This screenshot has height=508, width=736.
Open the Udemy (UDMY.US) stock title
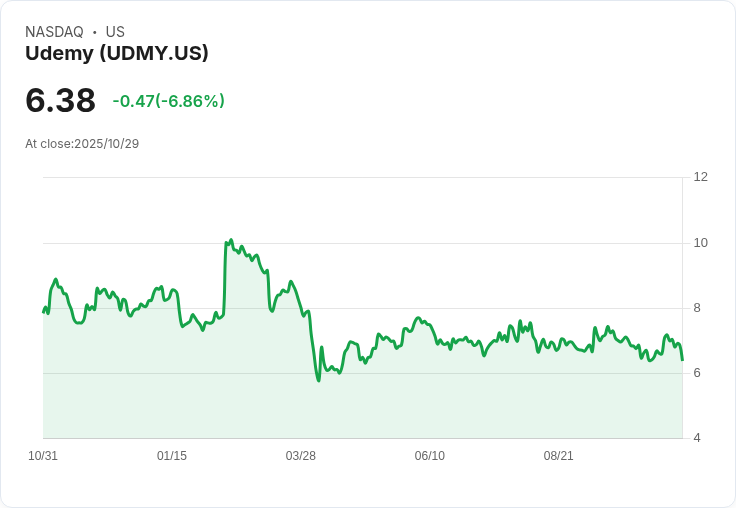point(117,54)
